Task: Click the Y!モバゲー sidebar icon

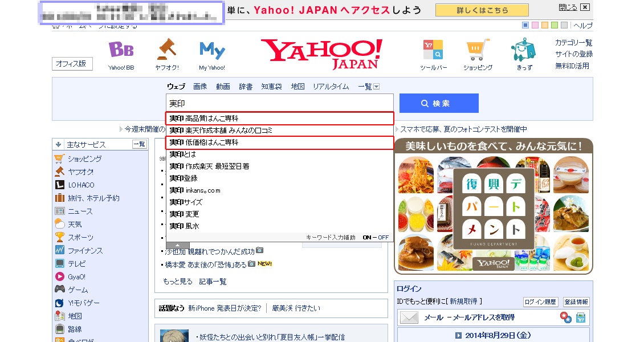Action: (60, 303)
